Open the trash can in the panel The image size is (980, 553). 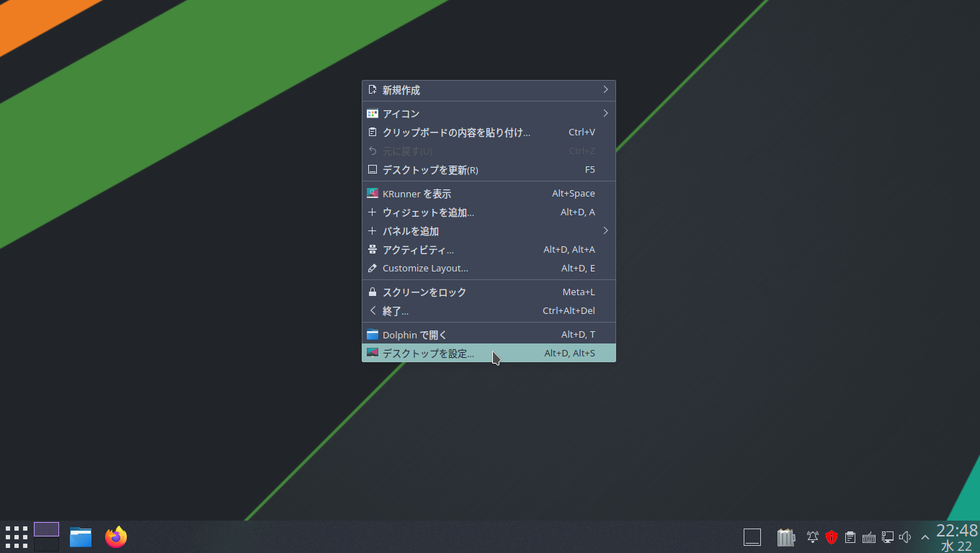785,537
